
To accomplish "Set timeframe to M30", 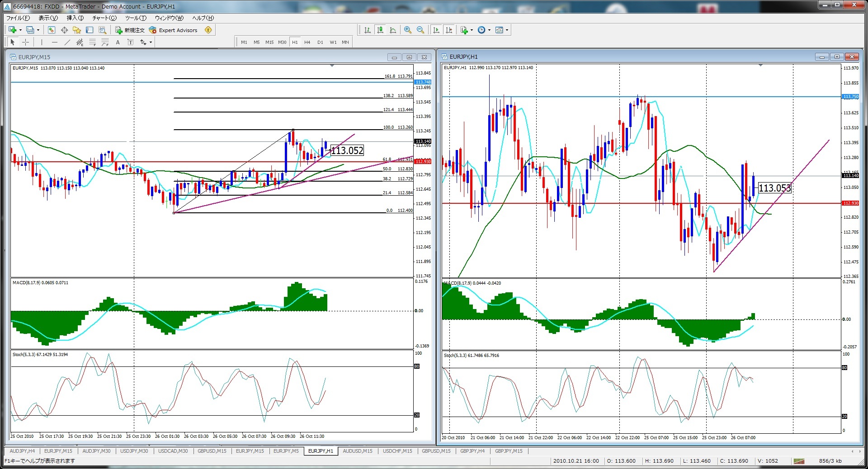I will pyautogui.click(x=282, y=42).
